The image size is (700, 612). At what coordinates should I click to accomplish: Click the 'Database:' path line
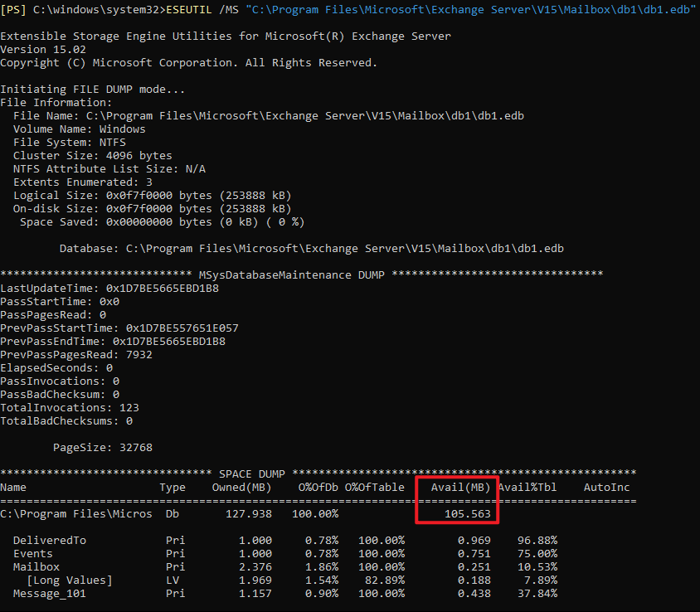point(312,249)
